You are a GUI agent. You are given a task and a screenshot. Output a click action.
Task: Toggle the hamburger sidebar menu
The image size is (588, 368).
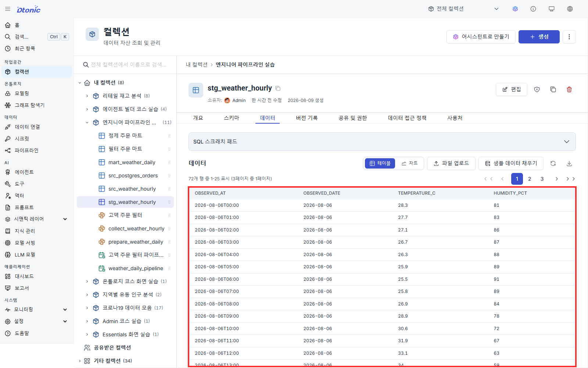(8, 9)
